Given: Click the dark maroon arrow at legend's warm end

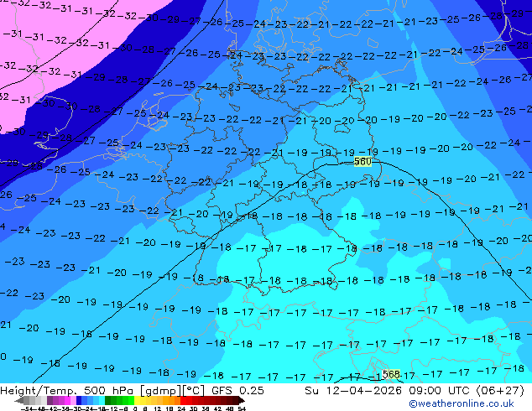Looking at the screenshot, I should tap(242, 400).
